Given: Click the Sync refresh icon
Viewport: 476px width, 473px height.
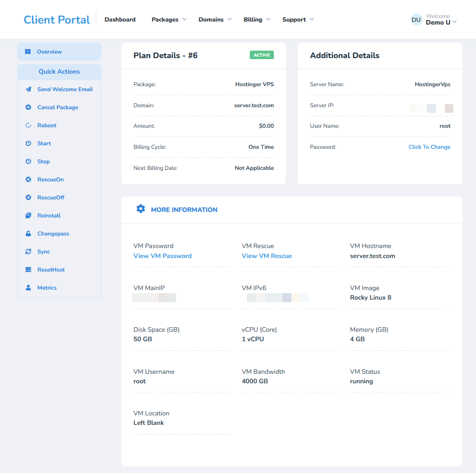Looking at the screenshot, I should click(29, 252).
